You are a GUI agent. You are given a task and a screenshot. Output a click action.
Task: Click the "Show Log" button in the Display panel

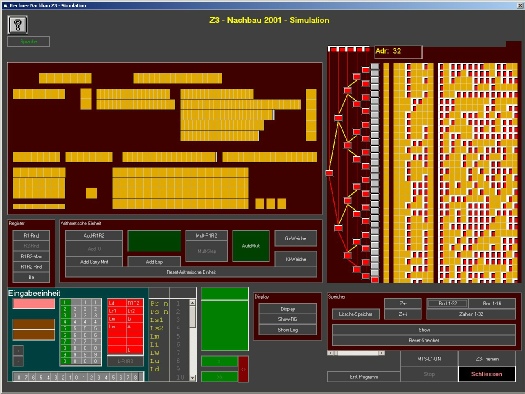[288, 330]
